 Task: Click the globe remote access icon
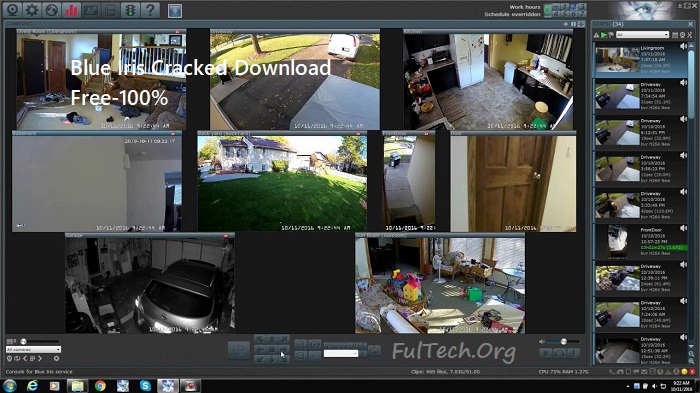pos(51,10)
